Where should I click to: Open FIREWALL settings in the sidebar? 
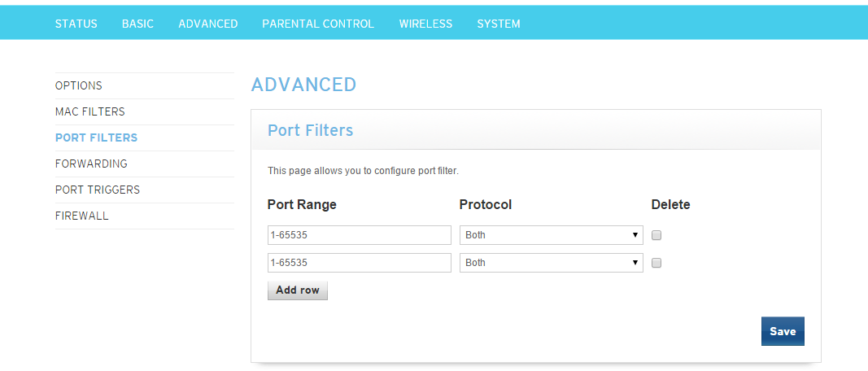pos(81,216)
